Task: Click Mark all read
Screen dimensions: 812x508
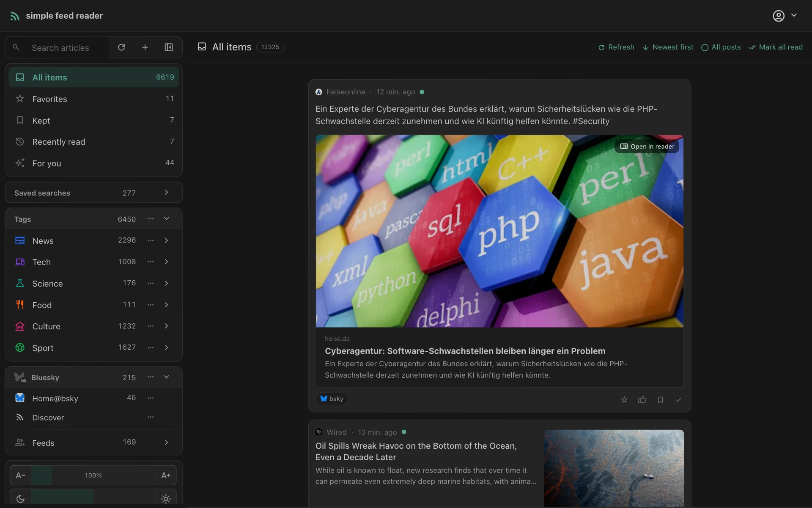Action: click(x=776, y=47)
